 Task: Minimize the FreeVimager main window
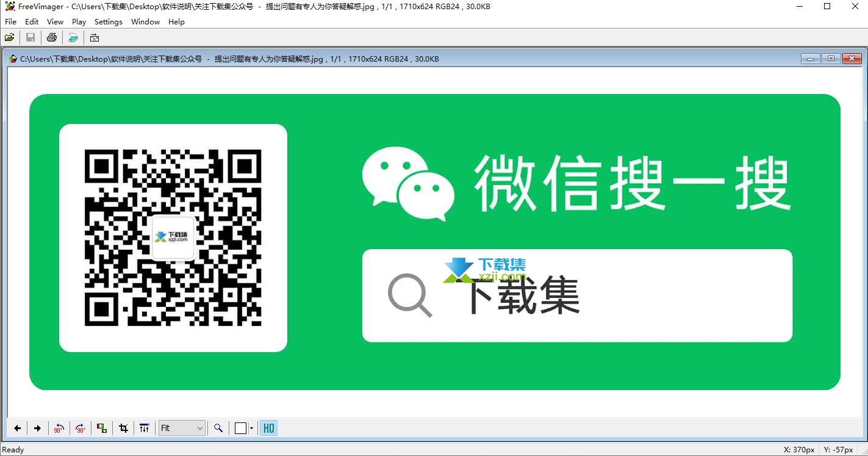[800, 7]
